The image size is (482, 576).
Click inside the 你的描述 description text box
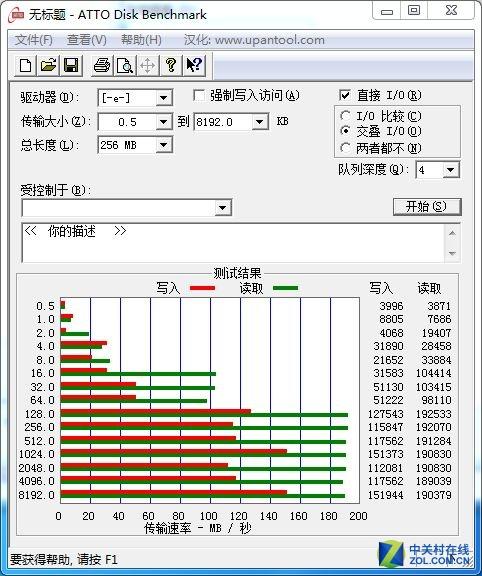[234, 243]
